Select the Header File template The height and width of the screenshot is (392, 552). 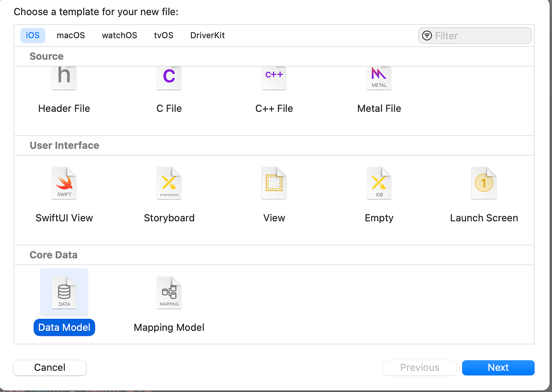[x=64, y=85]
